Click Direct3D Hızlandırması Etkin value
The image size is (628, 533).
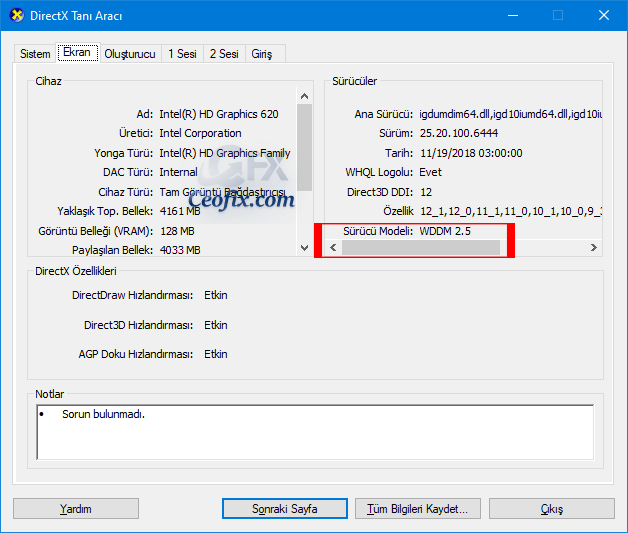pyautogui.click(x=215, y=325)
